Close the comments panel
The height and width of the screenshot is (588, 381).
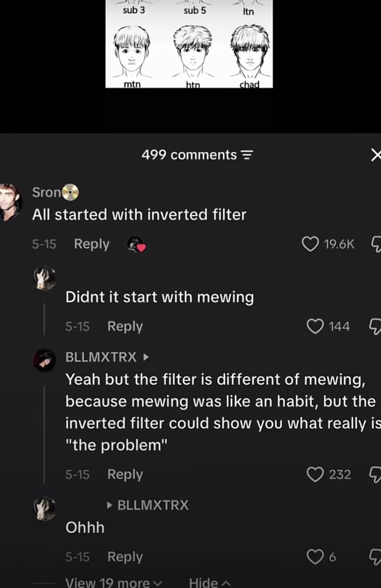(376, 155)
